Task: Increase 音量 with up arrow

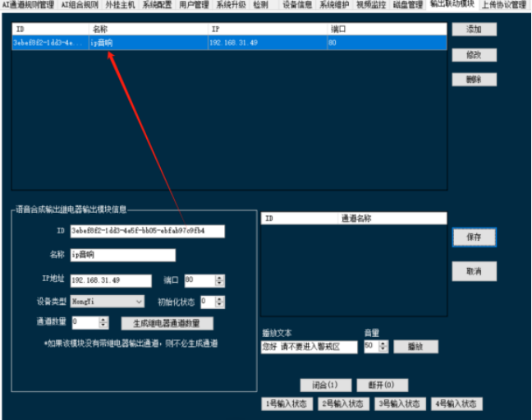Action: 383,344
